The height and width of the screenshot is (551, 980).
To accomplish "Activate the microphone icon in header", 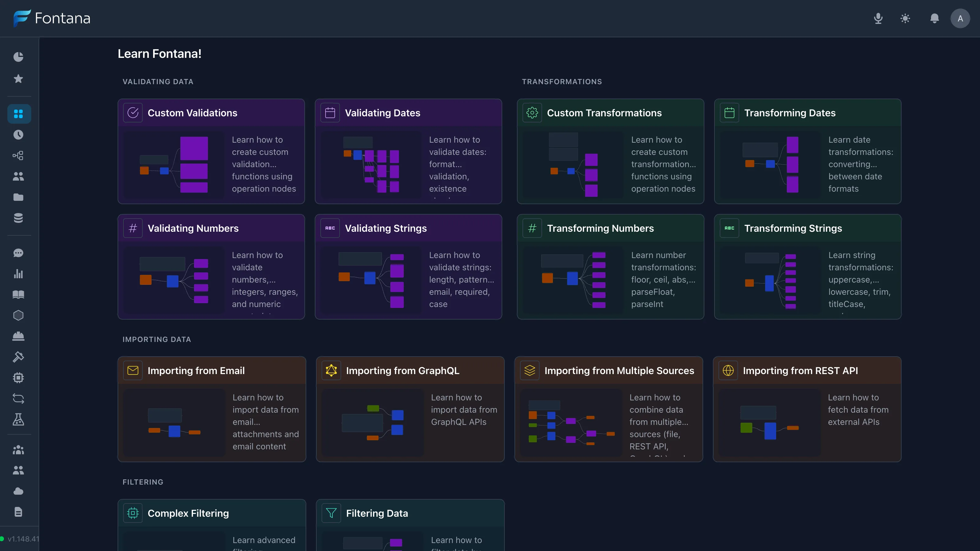I will click(x=878, y=18).
